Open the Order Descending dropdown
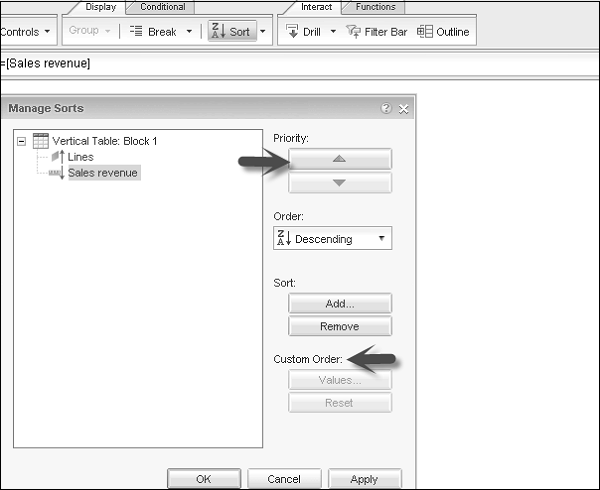The width and height of the screenshot is (600, 490). (x=333, y=239)
